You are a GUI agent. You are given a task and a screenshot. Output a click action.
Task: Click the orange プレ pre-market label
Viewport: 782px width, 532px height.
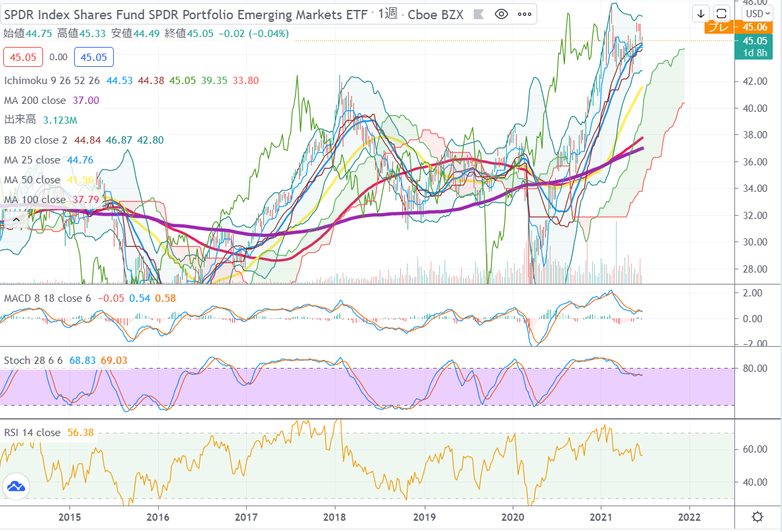click(718, 27)
